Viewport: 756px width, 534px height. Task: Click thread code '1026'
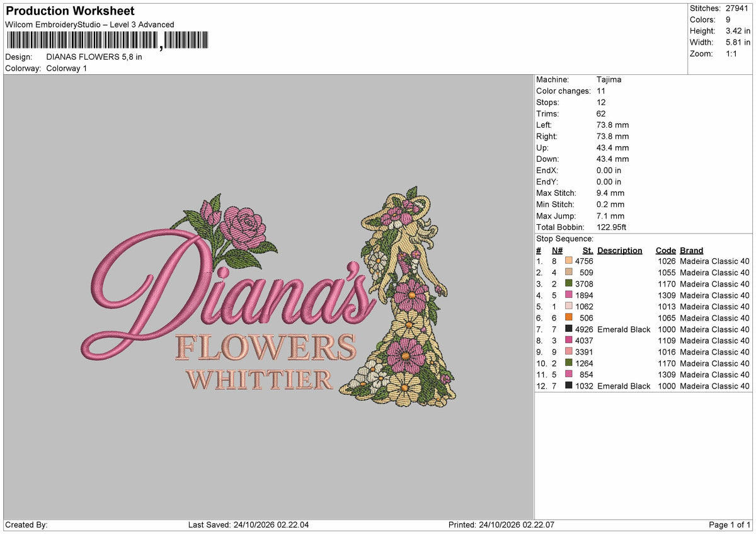(667, 261)
